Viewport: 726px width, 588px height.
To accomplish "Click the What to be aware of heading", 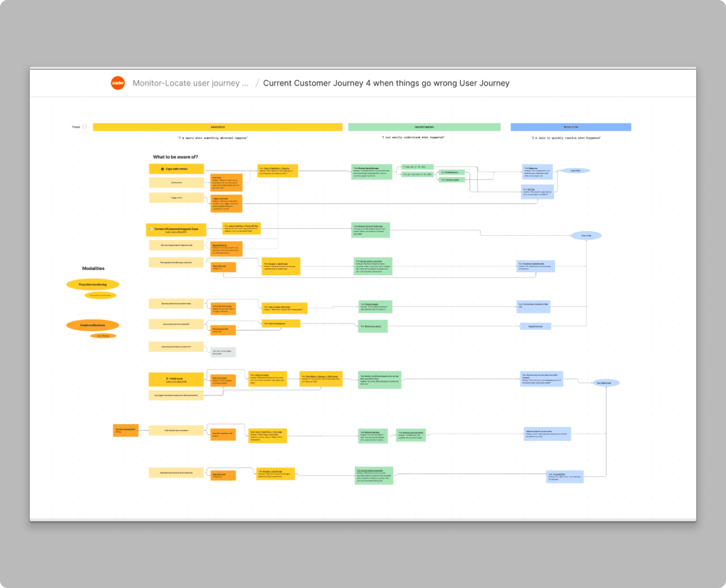I will point(175,157).
